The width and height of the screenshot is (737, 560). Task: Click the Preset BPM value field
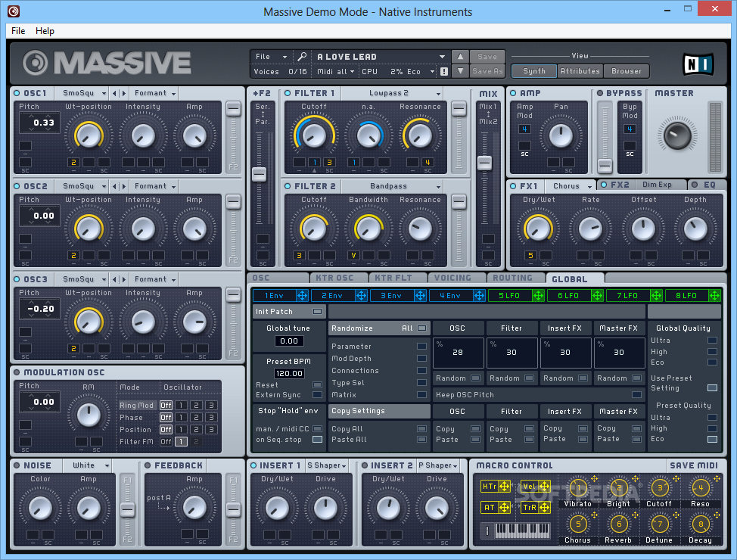(x=289, y=373)
